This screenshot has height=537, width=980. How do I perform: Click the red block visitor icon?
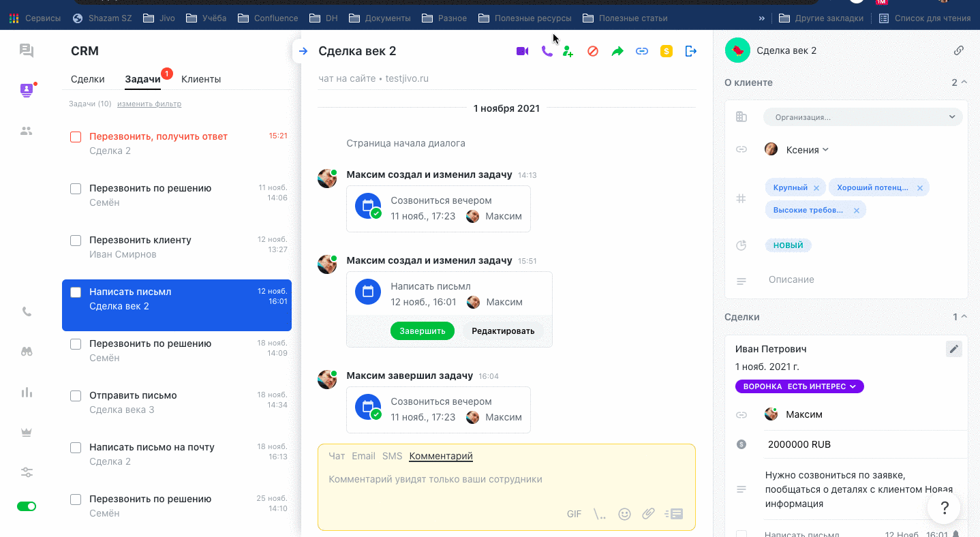point(593,51)
